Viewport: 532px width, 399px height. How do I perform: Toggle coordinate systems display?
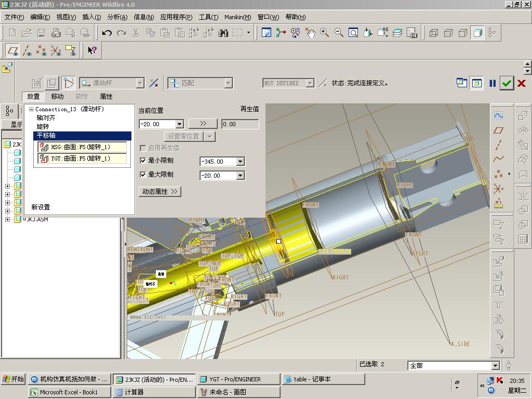point(56,50)
